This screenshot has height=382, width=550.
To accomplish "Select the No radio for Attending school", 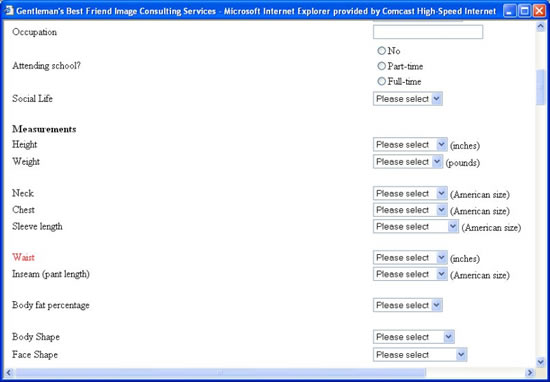I will click(381, 51).
